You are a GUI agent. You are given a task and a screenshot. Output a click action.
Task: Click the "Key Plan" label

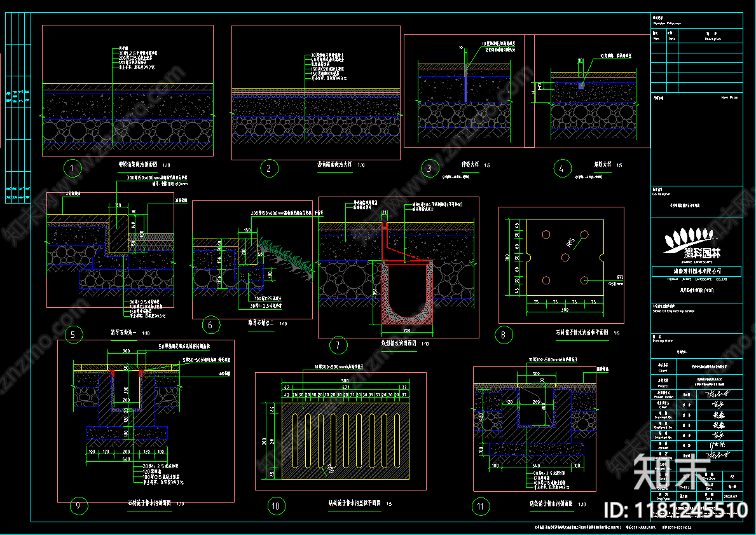(x=729, y=97)
